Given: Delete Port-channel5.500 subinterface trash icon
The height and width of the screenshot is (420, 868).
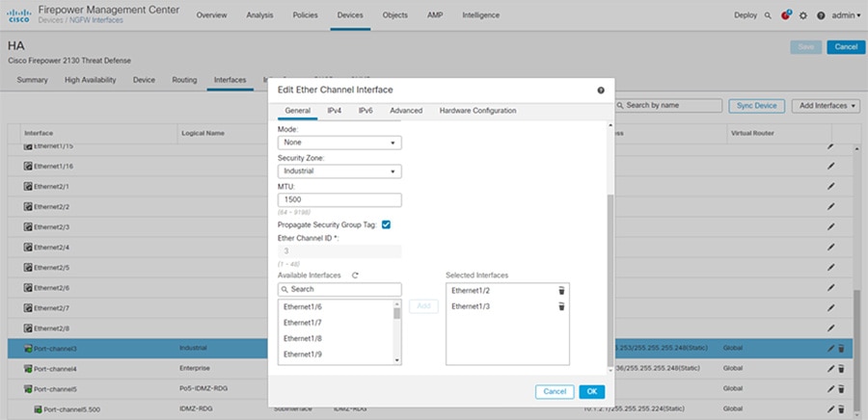Looking at the screenshot, I should (841, 409).
